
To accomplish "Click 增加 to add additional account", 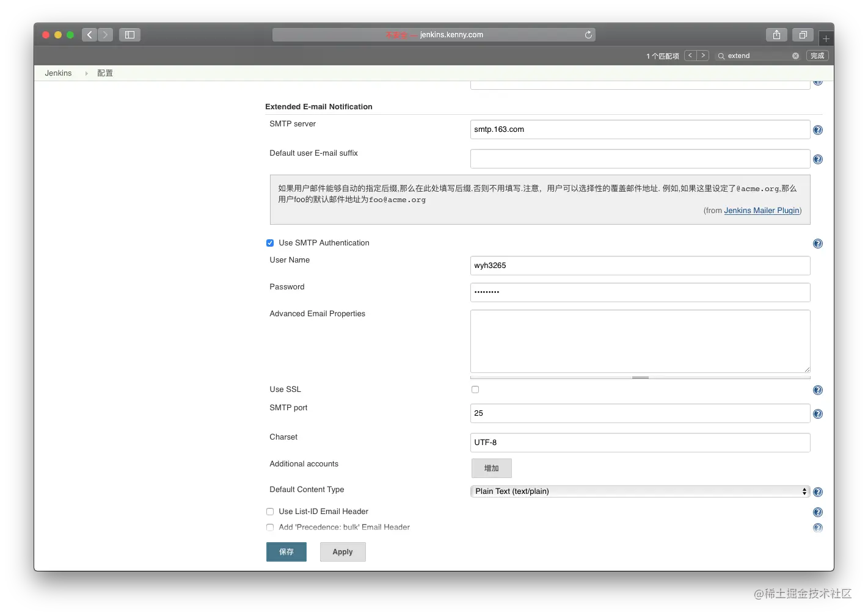I will [492, 468].
